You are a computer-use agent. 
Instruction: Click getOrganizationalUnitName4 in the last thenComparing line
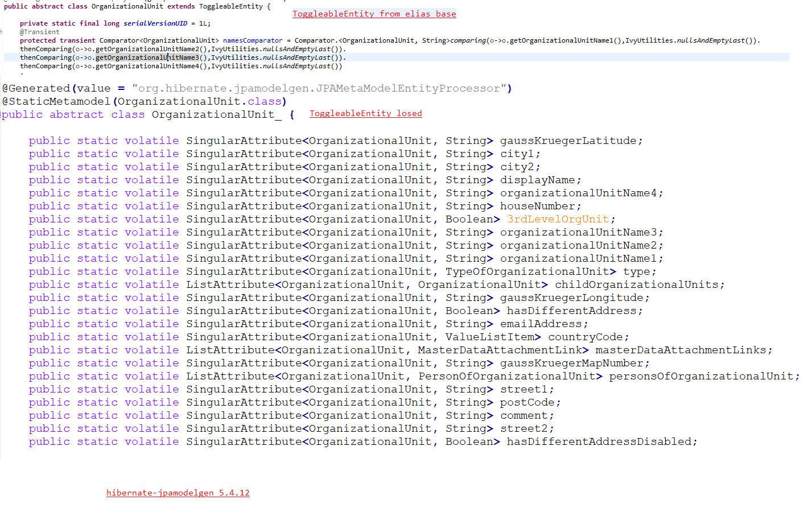tap(147, 66)
